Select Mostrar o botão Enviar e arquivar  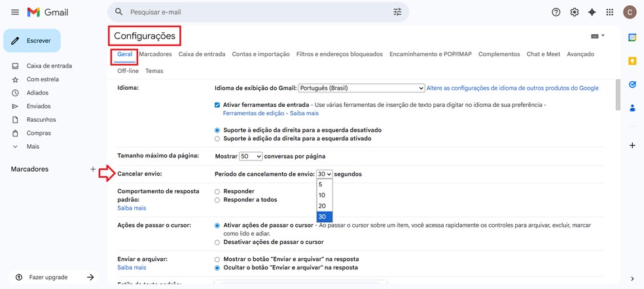click(217, 260)
